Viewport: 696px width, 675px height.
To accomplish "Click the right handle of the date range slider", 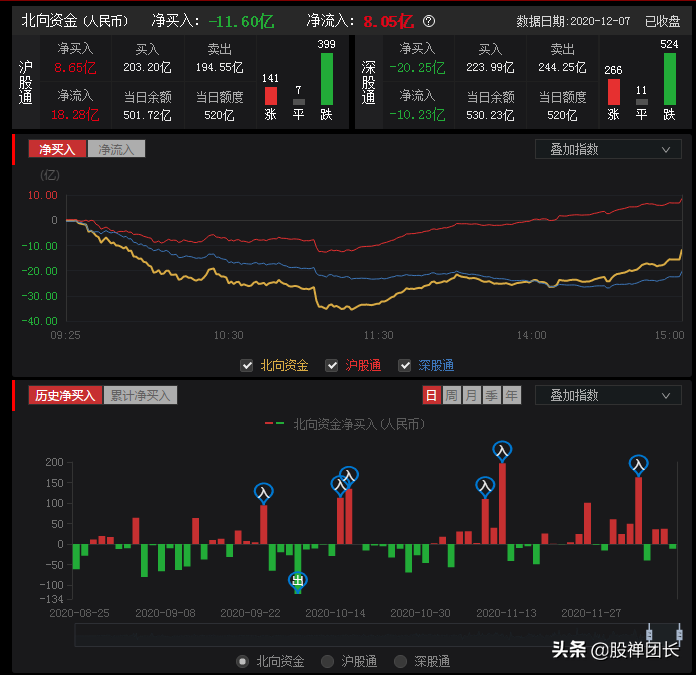I will (679, 634).
